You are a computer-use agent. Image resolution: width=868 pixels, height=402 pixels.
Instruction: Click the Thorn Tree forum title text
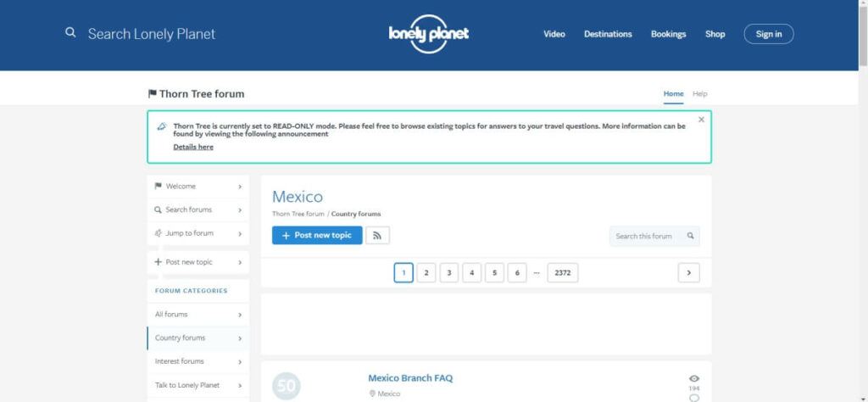click(202, 93)
